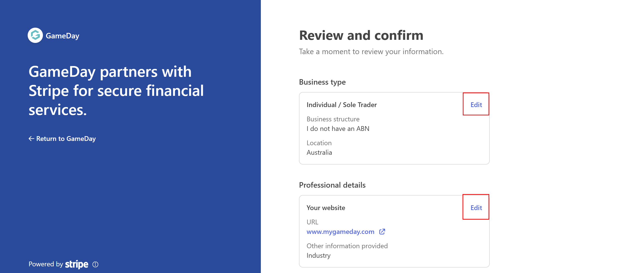Click the external link icon after the website URL
644x273 pixels.
382,232
